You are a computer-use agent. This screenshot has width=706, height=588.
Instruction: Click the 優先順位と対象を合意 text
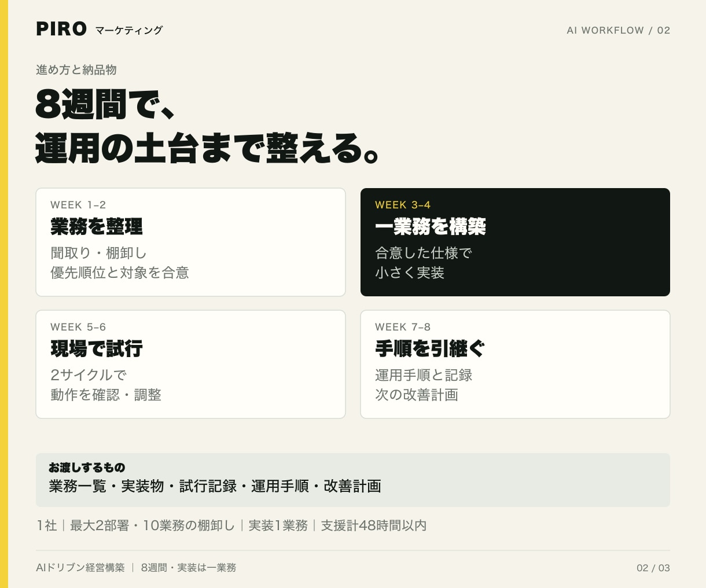(x=120, y=273)
